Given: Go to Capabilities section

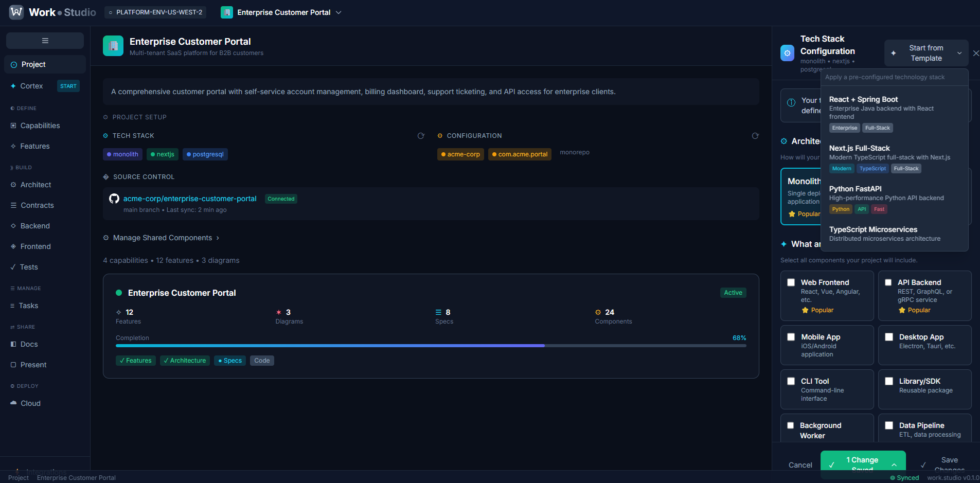Looking at the screenshot, I should click(x=45, y=126).
